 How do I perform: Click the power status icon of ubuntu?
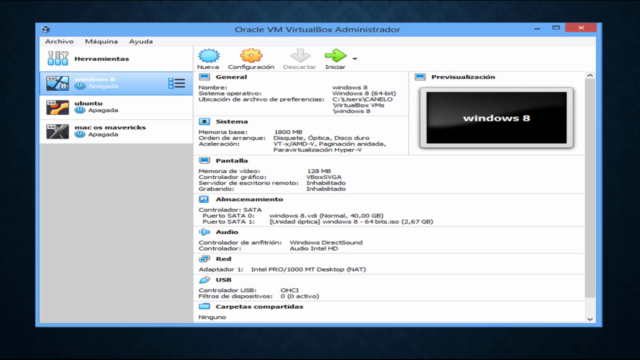pos(80,110)
